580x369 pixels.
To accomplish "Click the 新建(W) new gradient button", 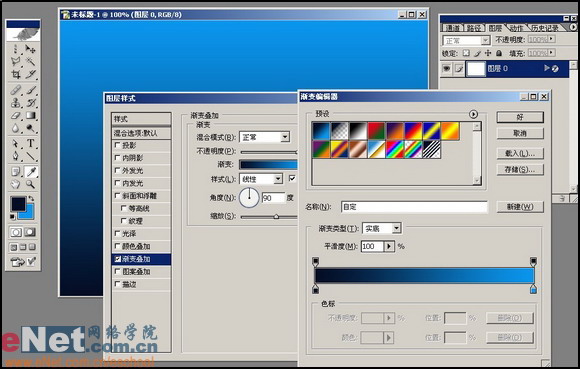I will point(520,207).
